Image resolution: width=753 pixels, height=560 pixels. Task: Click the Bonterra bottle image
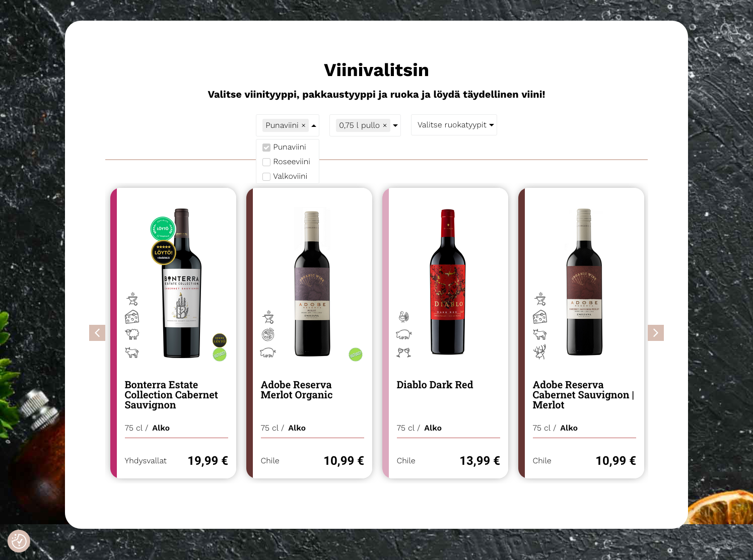point(181,283)
